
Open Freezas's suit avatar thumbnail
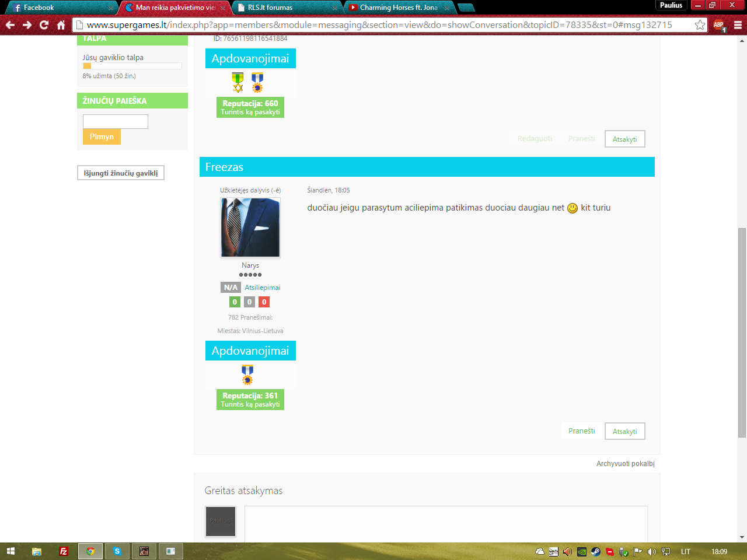[x=250, y=228]
